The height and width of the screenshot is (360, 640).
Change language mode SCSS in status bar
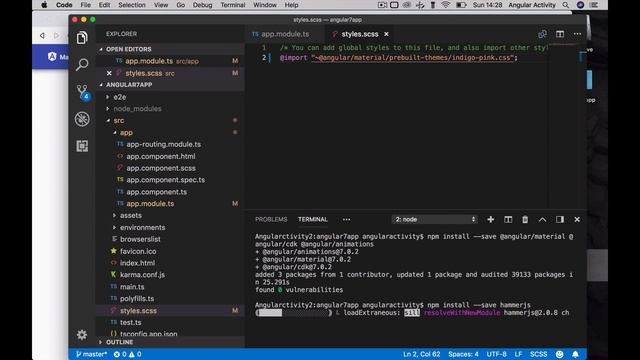point(538,354)
